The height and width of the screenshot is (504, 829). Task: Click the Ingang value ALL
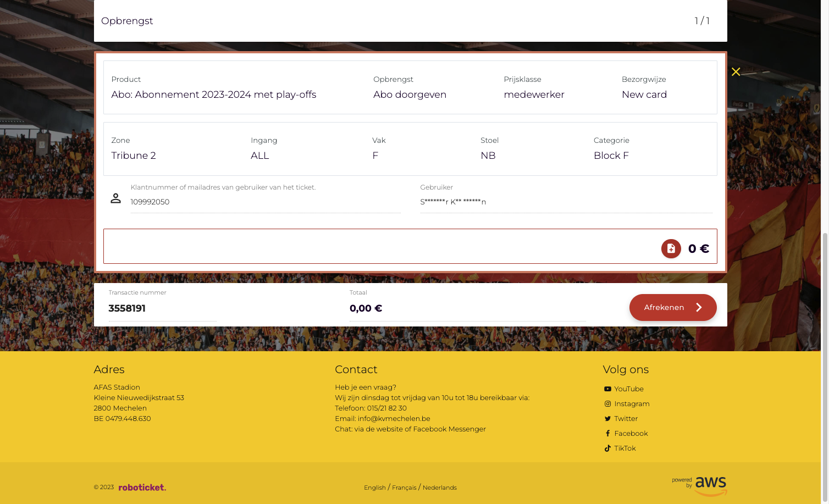(260, 156)
